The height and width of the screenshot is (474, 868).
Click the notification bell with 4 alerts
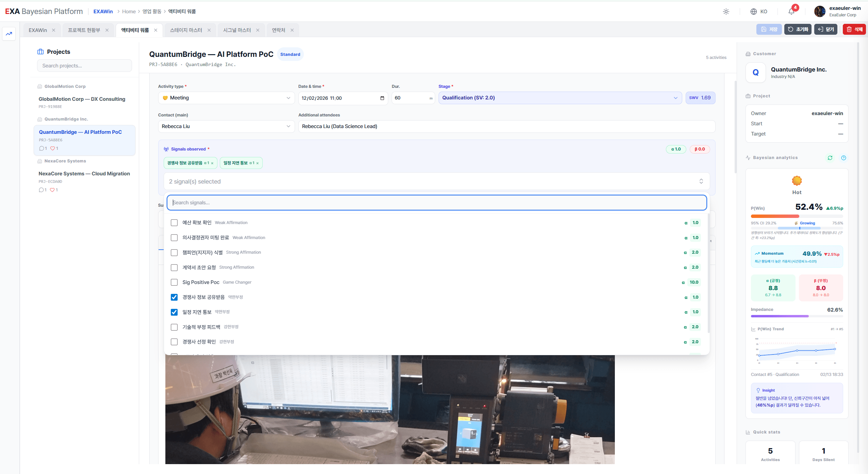click(791, 11)
